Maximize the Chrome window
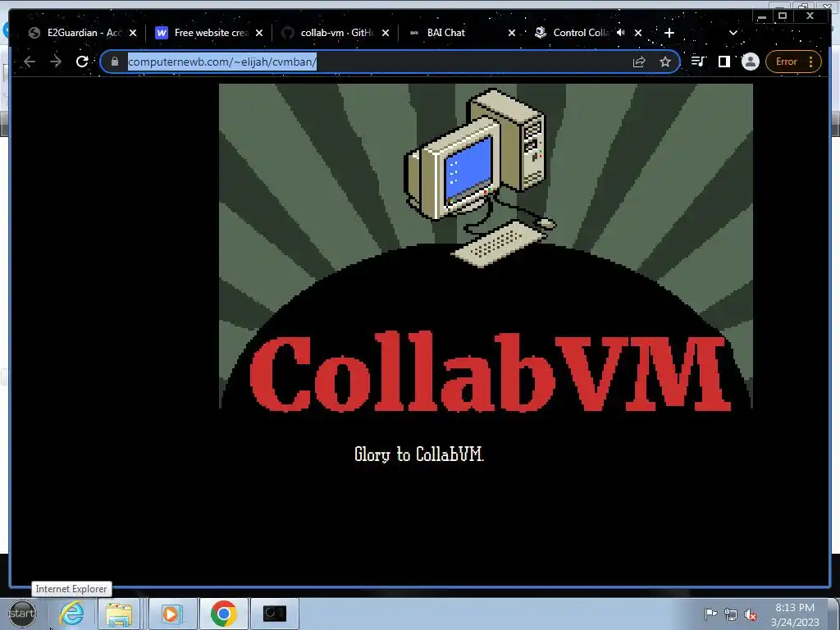The image size is (840, 630). pyautogui.click(x=782, y=16)
